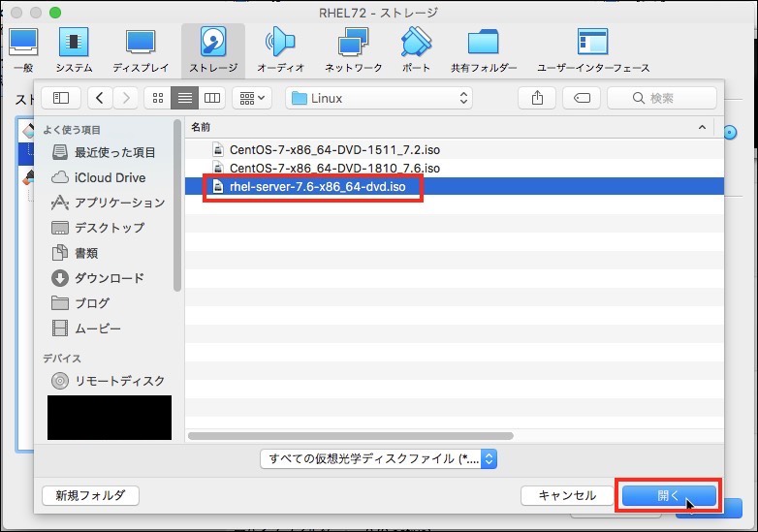This screenshot has height=532, width=758.
Task: Click the tags button in dialog toolbar
Action: click(x=582, y=98)
